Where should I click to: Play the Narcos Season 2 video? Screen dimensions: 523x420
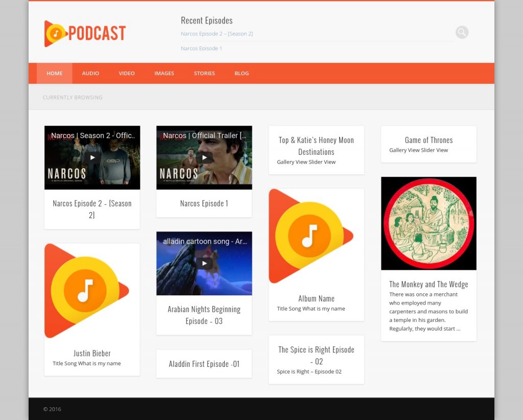point(92,157)
